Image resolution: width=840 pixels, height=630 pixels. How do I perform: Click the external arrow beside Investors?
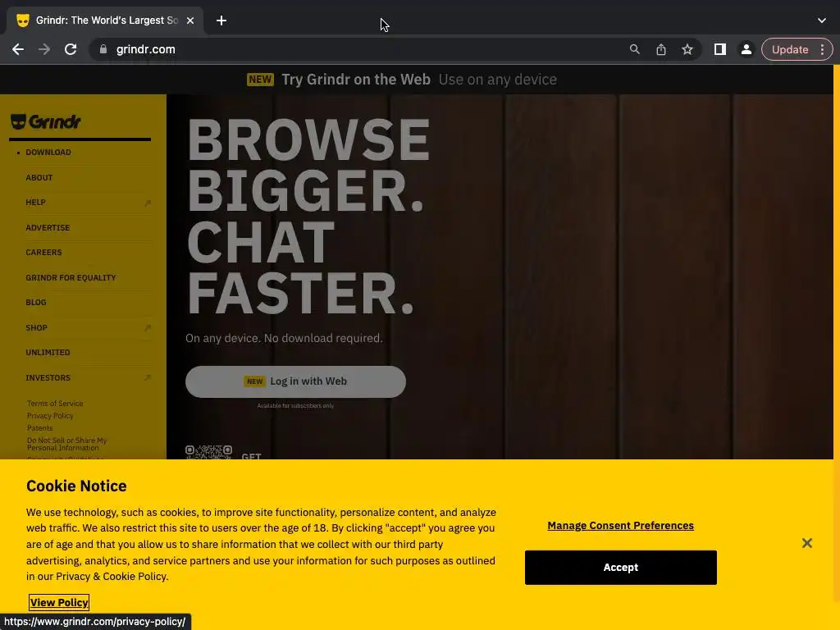tap(148, 378)
